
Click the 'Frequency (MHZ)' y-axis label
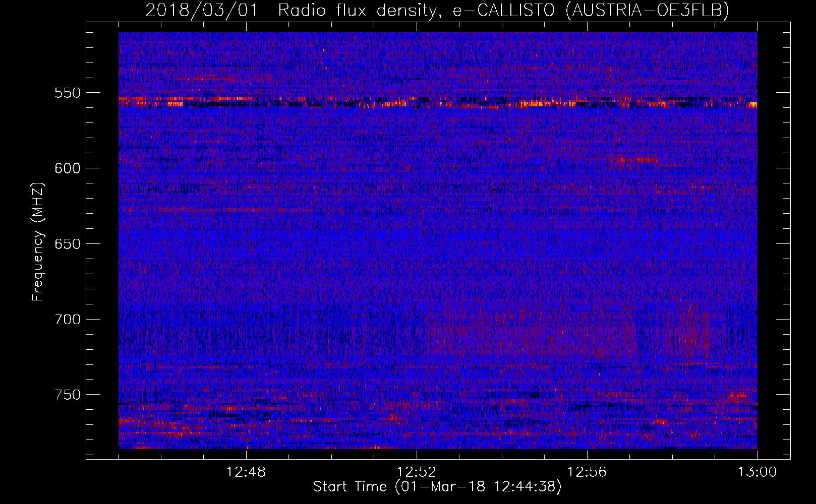tap(38, 241)
